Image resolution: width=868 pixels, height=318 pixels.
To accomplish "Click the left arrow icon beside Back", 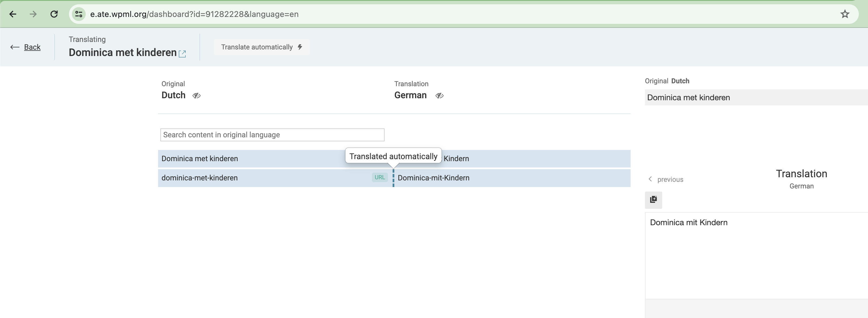I will pos(15,47).
